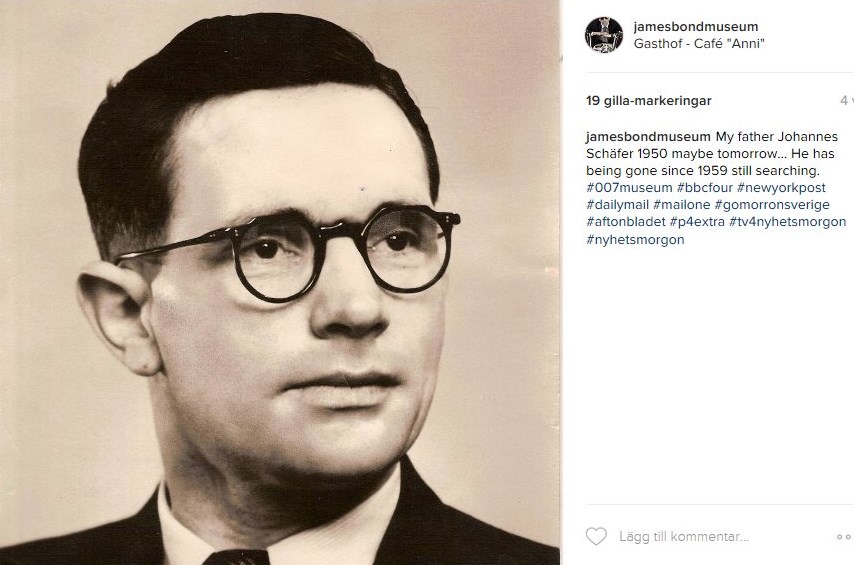Screen dimensions: 854x565
Task: Open the more options dots icon
Action: pos(845,537)
